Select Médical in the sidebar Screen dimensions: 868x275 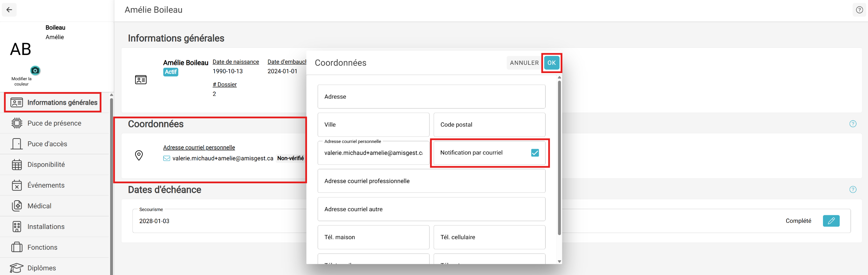[39, 206]
